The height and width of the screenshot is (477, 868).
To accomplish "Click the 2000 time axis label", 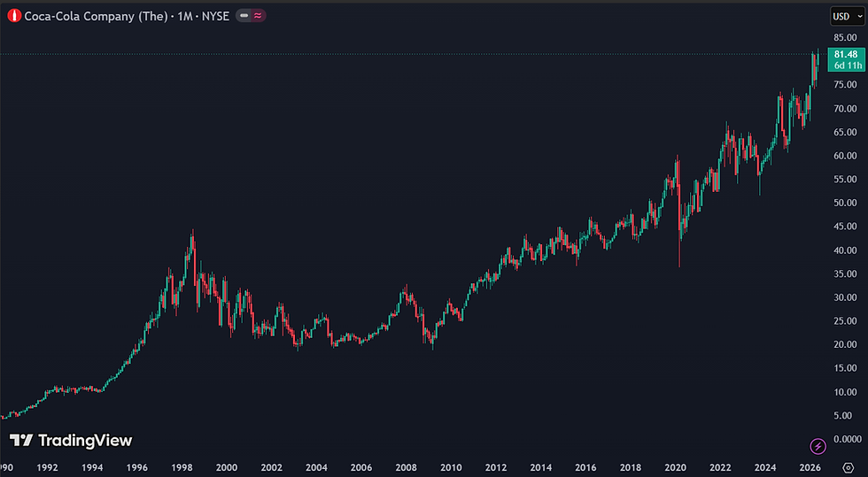I will (227, 468).
